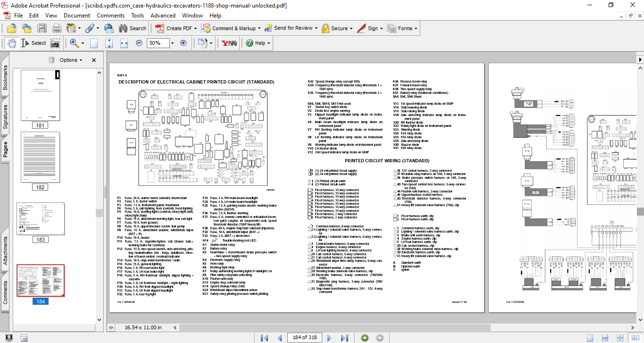Open the Comments menu
This screenshot has width=644, height=343.
click(110, 15)
